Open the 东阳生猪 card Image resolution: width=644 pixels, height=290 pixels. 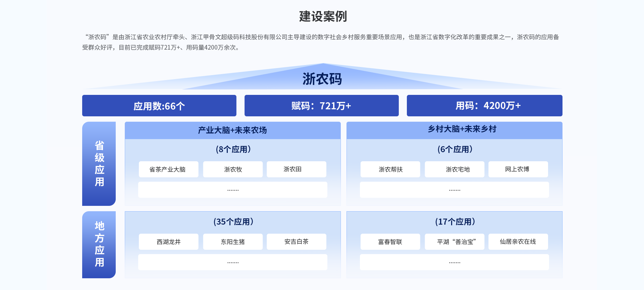(x=233, y=242)
